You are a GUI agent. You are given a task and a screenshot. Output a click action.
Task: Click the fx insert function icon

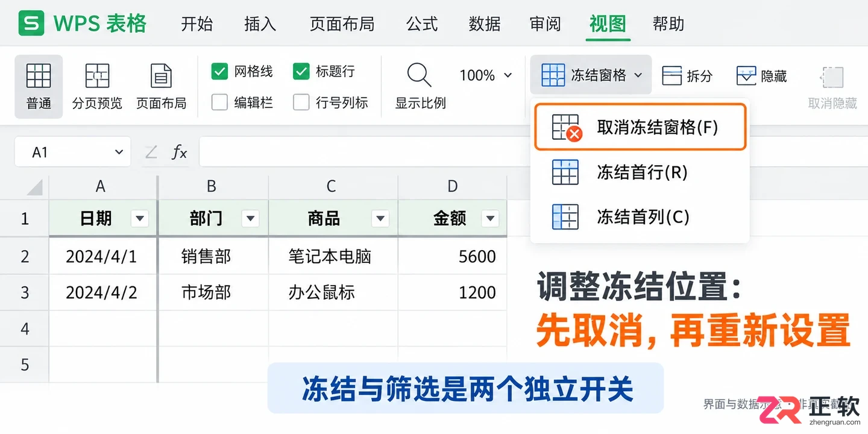coord(179,152)
